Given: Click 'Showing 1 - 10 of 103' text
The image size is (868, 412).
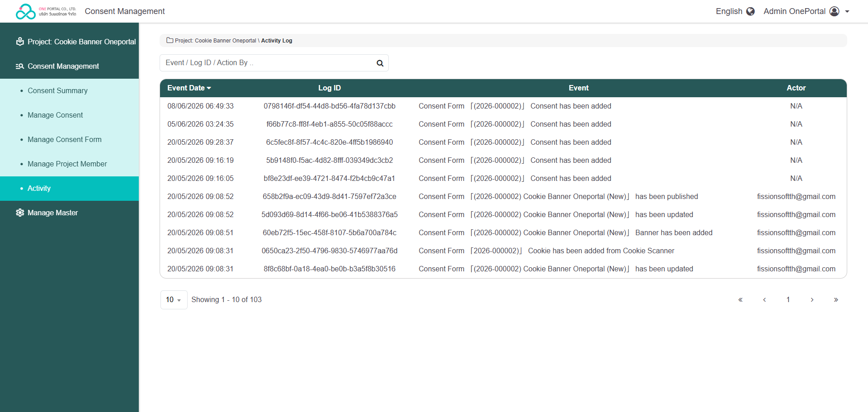Looking at the screenshot, I should [x=226, y=300].
